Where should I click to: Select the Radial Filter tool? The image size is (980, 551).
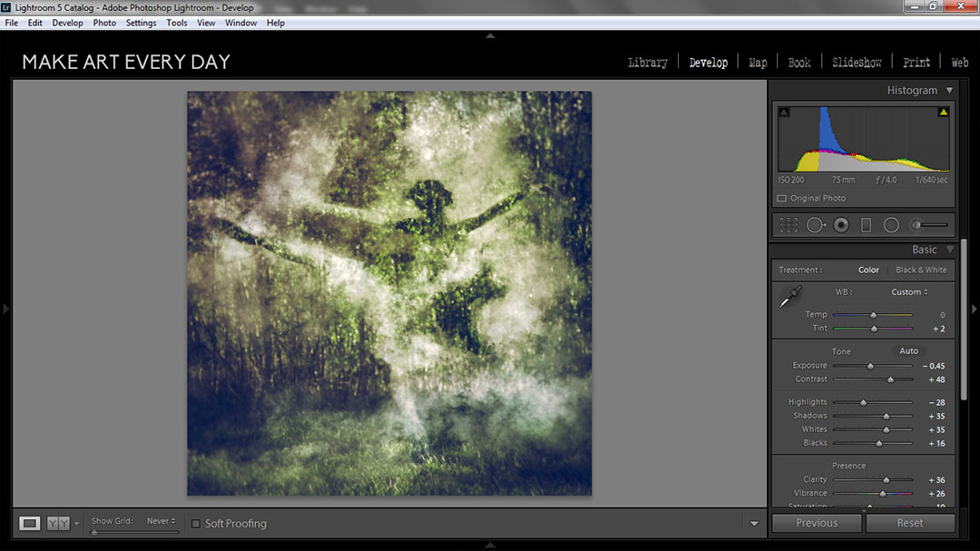pyautogui.click(x=891, y=225)
